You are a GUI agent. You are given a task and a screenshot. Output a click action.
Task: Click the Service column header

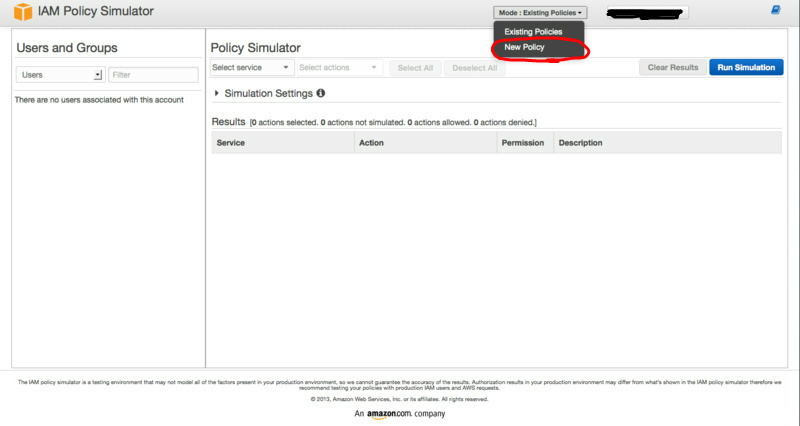[283, 143]
